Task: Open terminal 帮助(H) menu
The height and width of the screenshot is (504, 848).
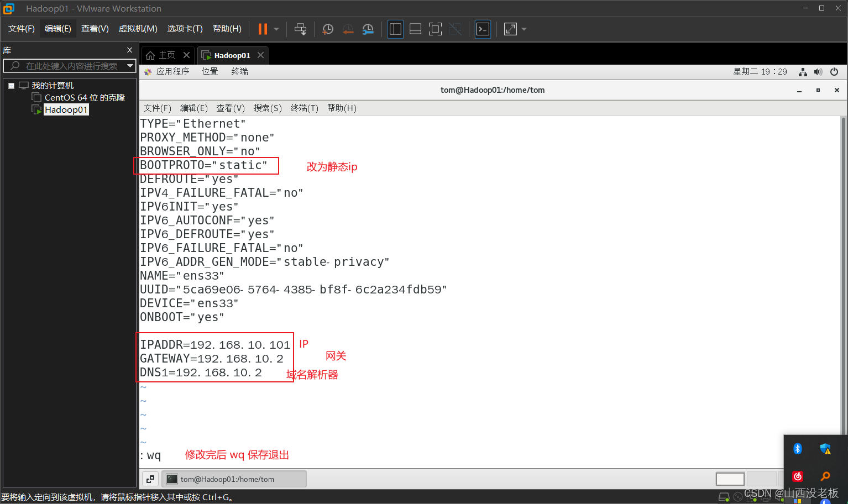Action: (x=342, y=108)
